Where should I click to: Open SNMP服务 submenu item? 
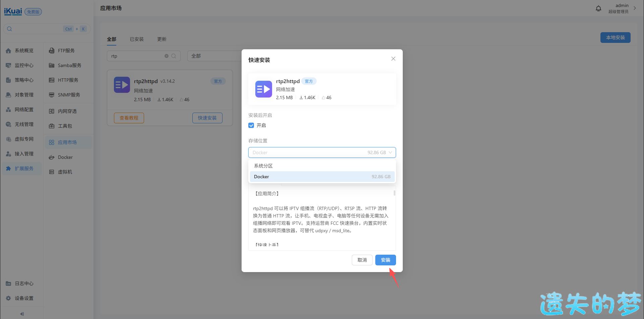68,95
